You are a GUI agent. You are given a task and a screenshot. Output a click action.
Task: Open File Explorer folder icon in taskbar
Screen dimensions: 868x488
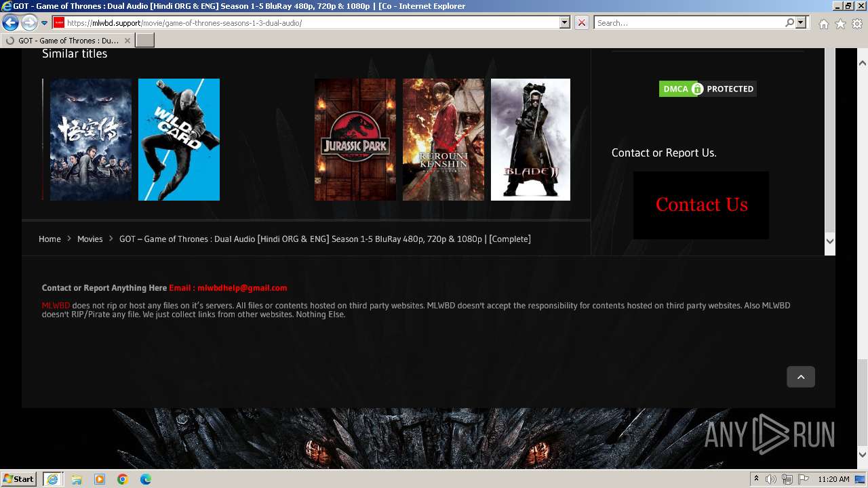point(77,479)
